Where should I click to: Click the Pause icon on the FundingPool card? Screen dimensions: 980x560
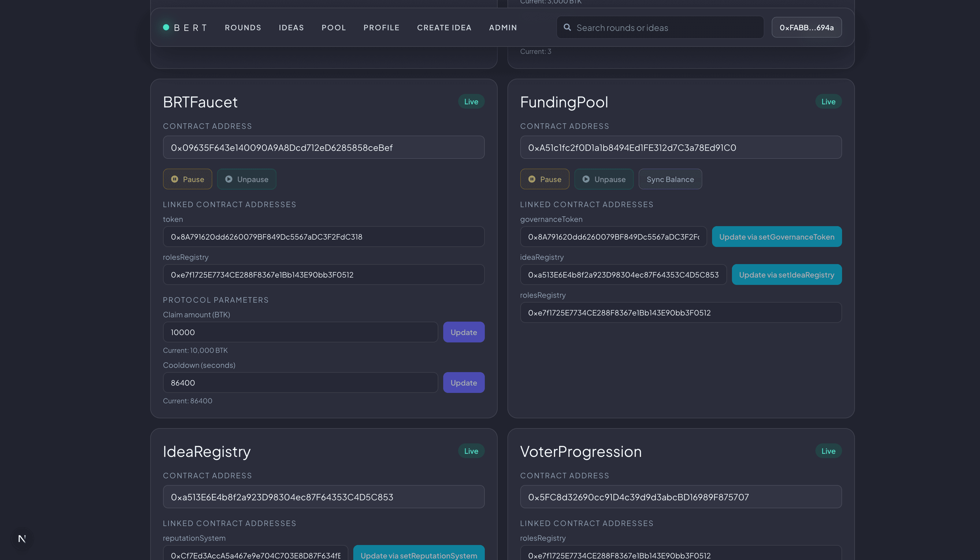(x=533, y=179)
